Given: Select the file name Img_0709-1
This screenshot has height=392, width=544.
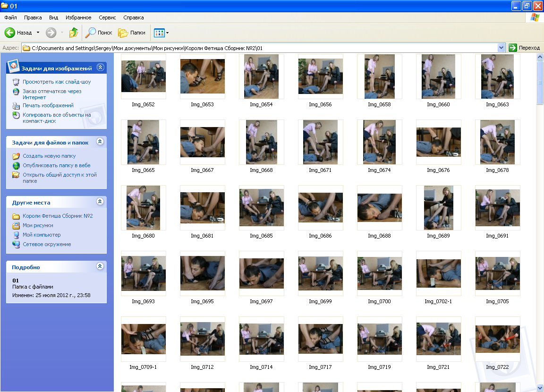Looking at the screenshot, I should point(143,367).
